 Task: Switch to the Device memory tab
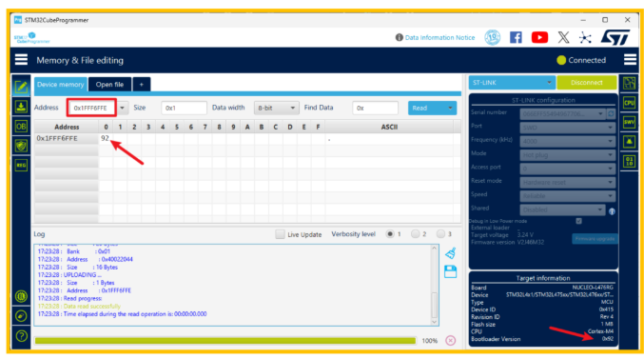[60, 85]
